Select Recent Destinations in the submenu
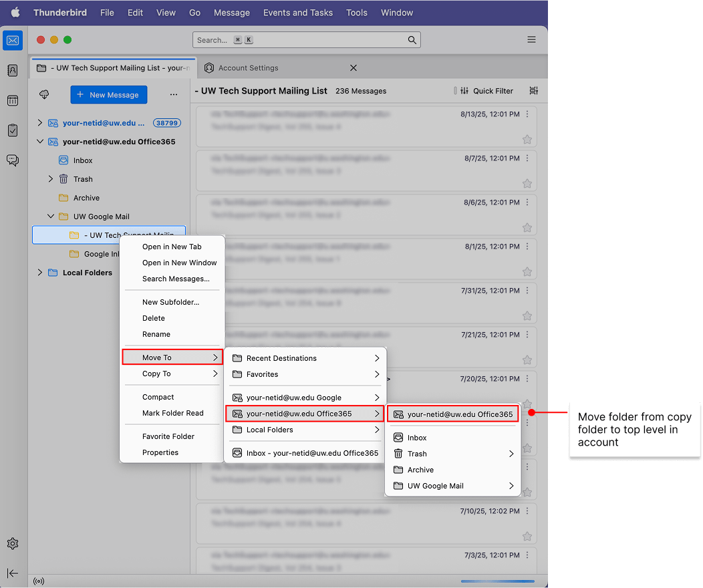This screenshot has width=703, height=588. [281, 358]
